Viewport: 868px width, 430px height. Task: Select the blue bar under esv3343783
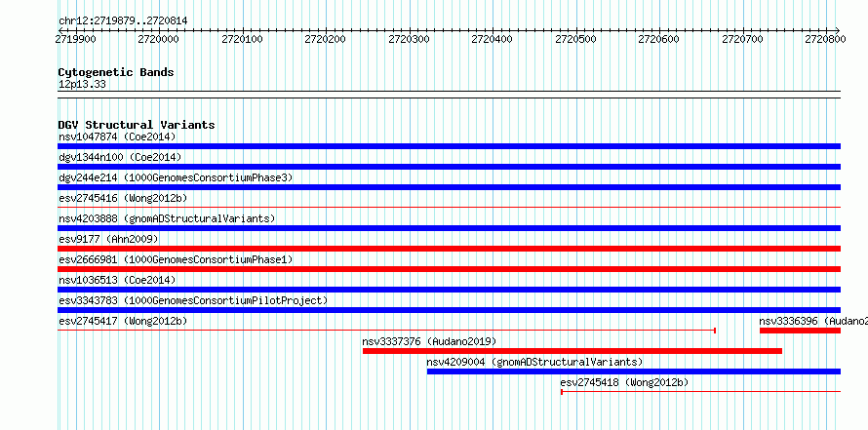449,310
